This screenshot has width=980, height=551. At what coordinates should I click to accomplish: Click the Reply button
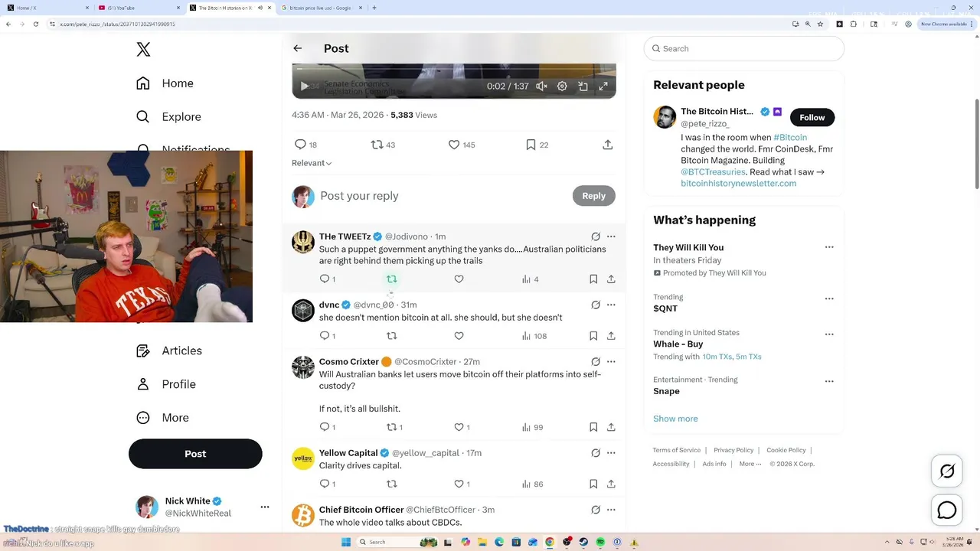(x=594, y=196)
